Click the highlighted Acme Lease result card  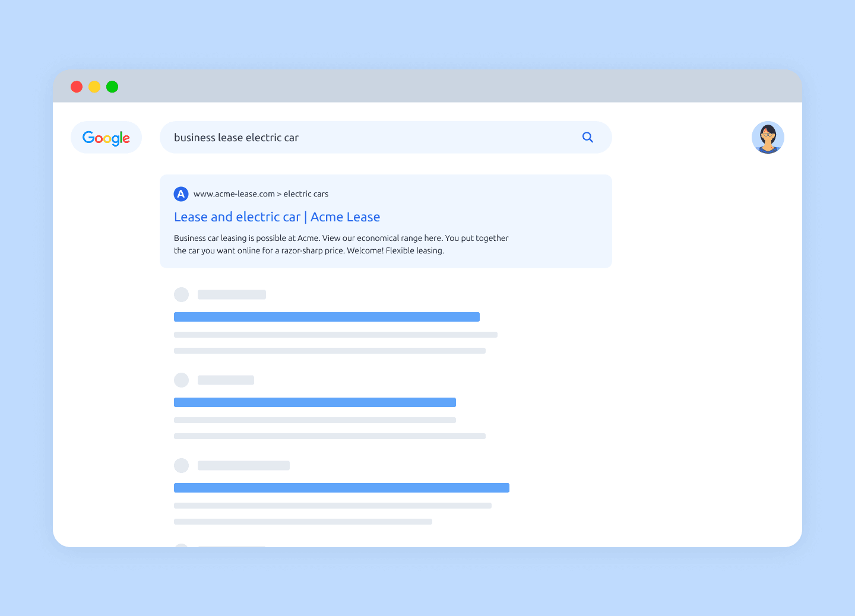(x=386, y=221)
